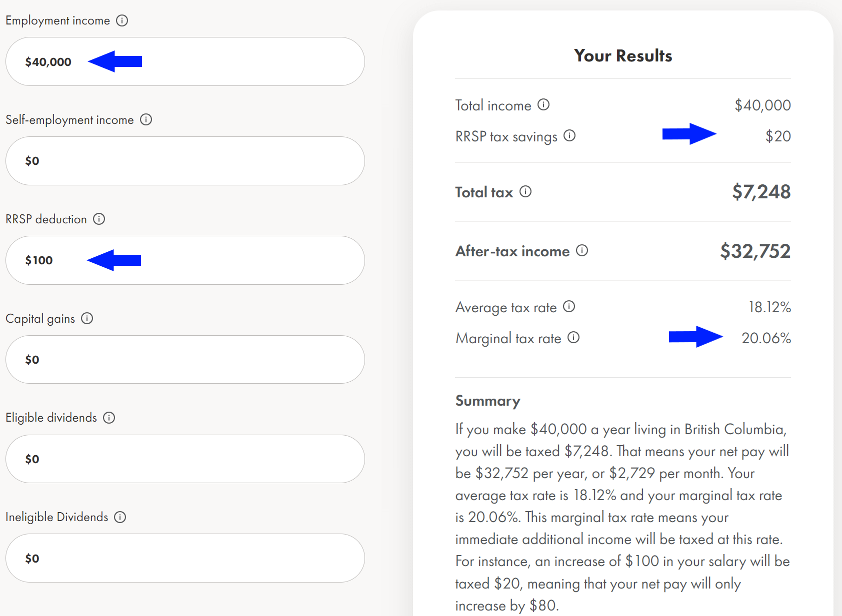This screenshot has height=616, width=842.
Task: Click the Ineligible Dividends input field
Action: point(185,558)
